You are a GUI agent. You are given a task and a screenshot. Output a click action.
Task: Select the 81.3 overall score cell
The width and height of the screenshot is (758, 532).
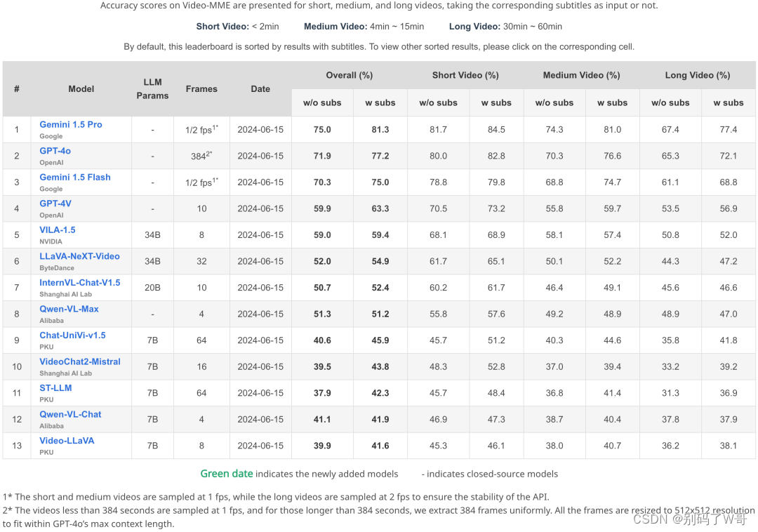380,130
